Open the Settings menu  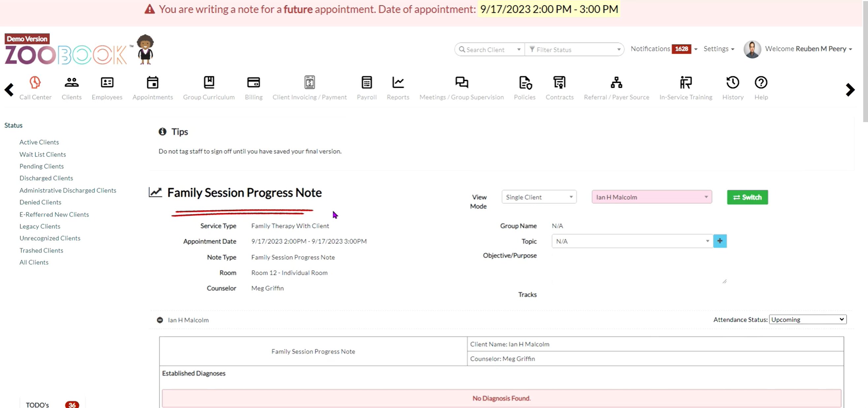719,49
